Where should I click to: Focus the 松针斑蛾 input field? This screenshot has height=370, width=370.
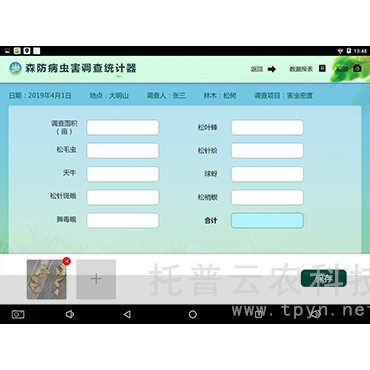123,197
